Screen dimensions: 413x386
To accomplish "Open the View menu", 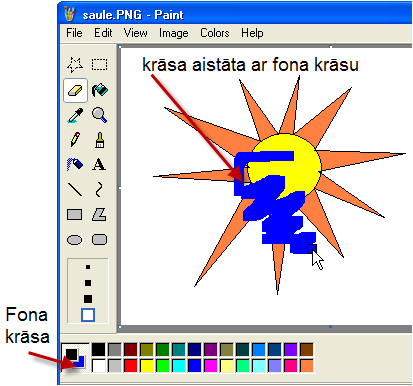I will [x=136, y=33].
